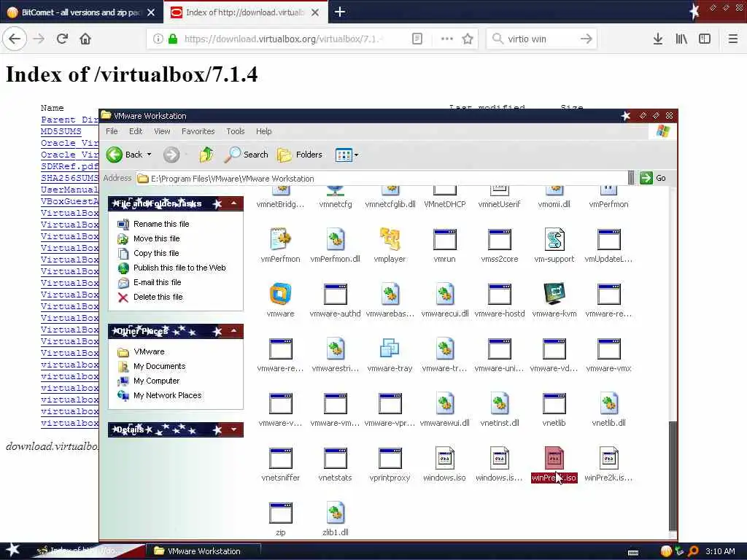Viewport: 747px width, 560px height.
Task: Select the vmPerfmon.dll file
Action: [x=335, y=239]
